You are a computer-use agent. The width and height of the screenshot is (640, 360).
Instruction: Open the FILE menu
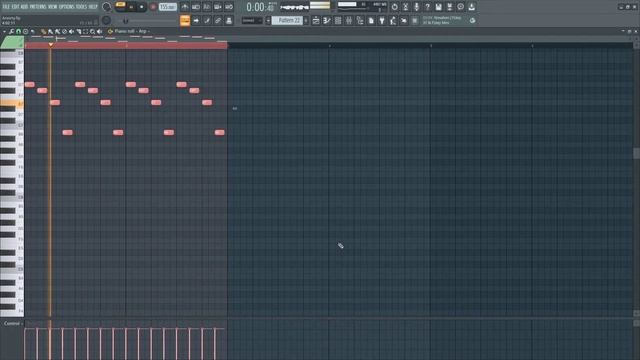6,7
